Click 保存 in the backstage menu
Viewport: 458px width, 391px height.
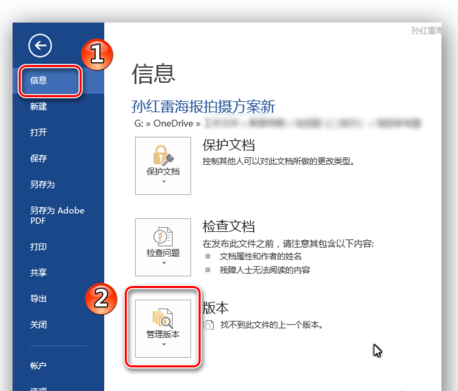tap(38, 158)
